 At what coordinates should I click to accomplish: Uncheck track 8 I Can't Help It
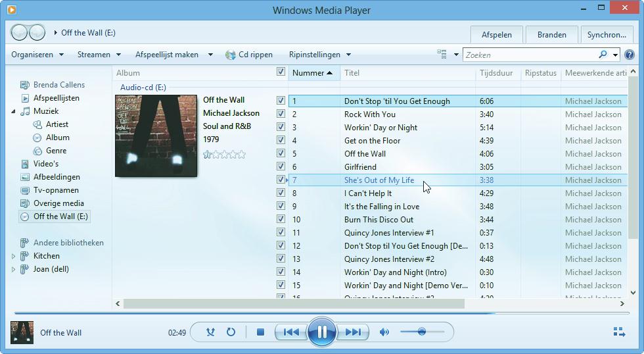281,192
